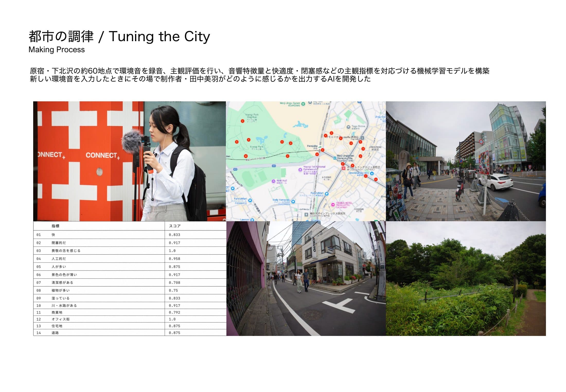Click the '指標' column header

point(55,226)
